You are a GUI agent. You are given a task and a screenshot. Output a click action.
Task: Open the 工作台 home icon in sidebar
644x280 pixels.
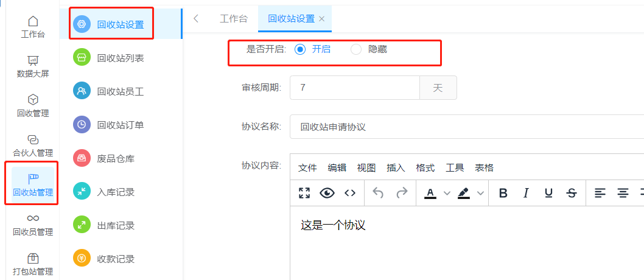[x=33, y=21]
